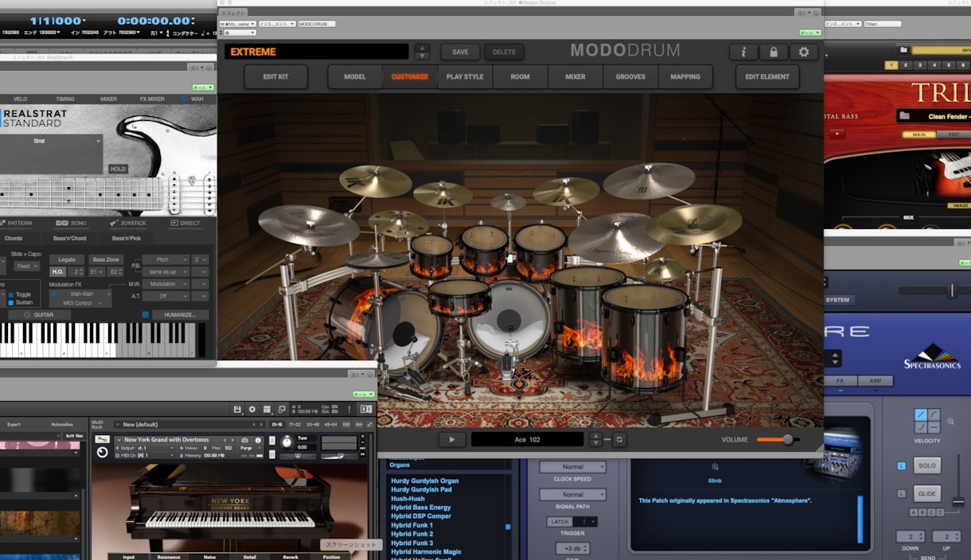971x560 pixels.
Task: Click the groove loop sync icon
Action: [x=618, y=439]
